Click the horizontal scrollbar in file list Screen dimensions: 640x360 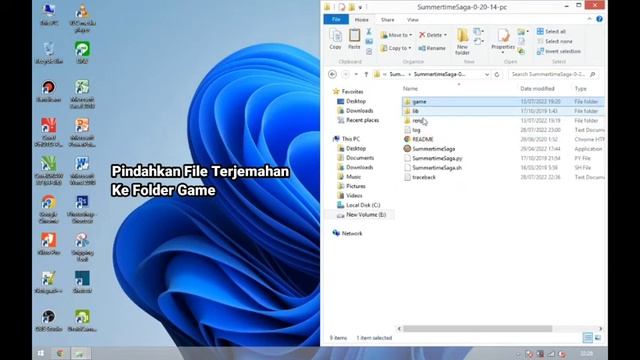(477, 329)
